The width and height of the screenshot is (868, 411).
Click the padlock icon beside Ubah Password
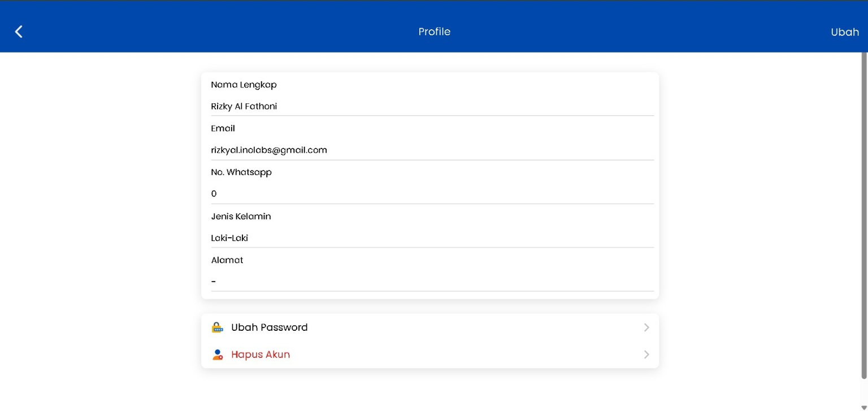click(x=217, y=327)
